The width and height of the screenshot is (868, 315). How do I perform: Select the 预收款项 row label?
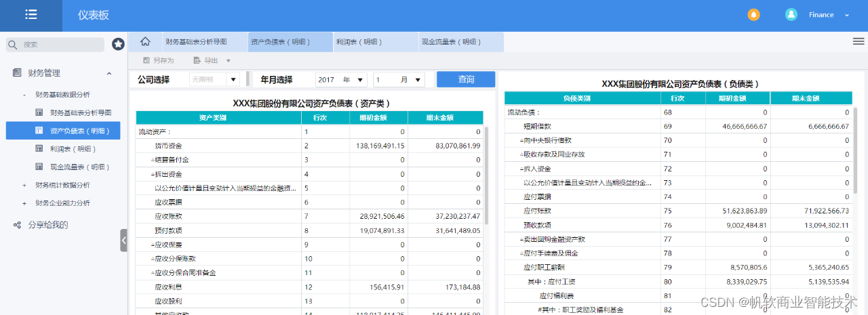pos(537,225)
